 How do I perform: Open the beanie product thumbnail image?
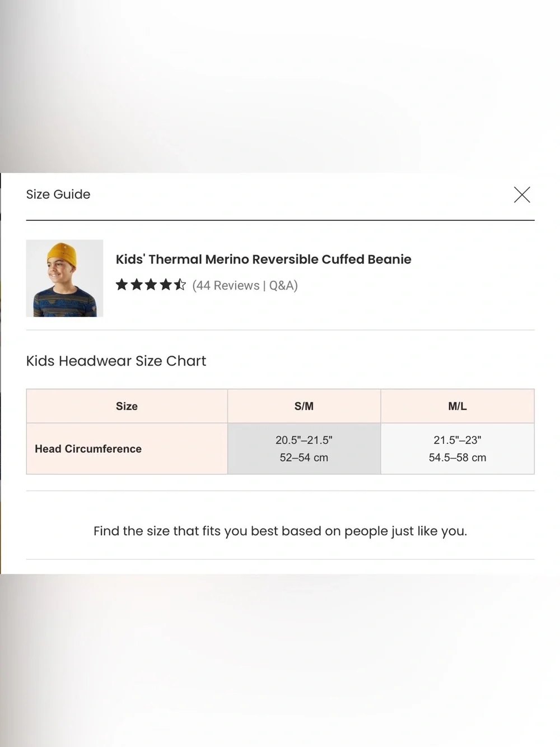tap(64, 278)
